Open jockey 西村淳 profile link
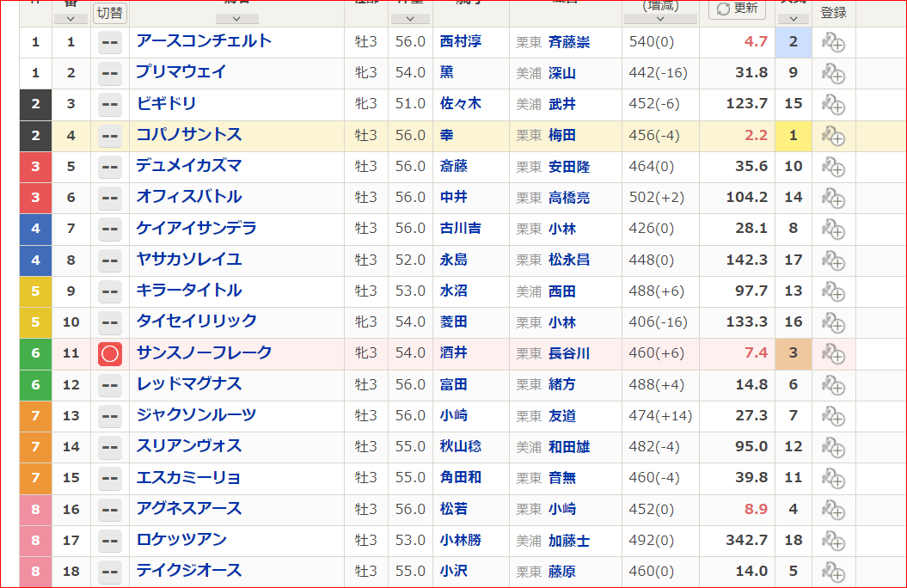Viewport: 907px width, 588px height. [x=460, y=42]
